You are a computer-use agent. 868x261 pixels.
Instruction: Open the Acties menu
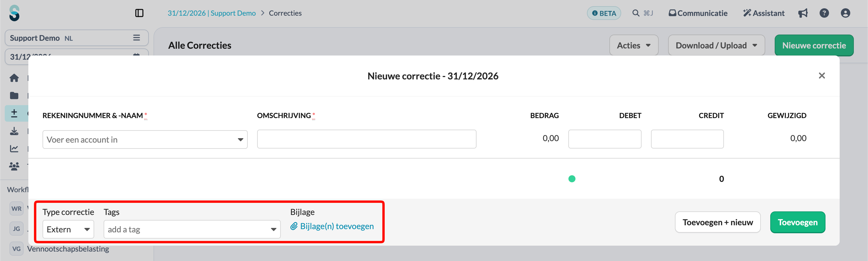click(x=634, y=45)
